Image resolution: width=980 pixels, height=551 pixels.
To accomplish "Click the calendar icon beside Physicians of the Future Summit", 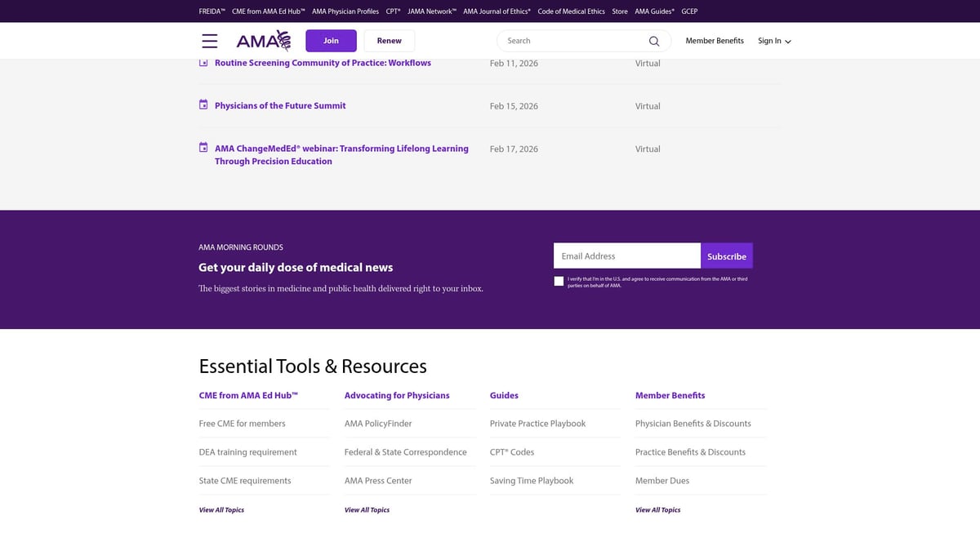I will tap(203, 104).
